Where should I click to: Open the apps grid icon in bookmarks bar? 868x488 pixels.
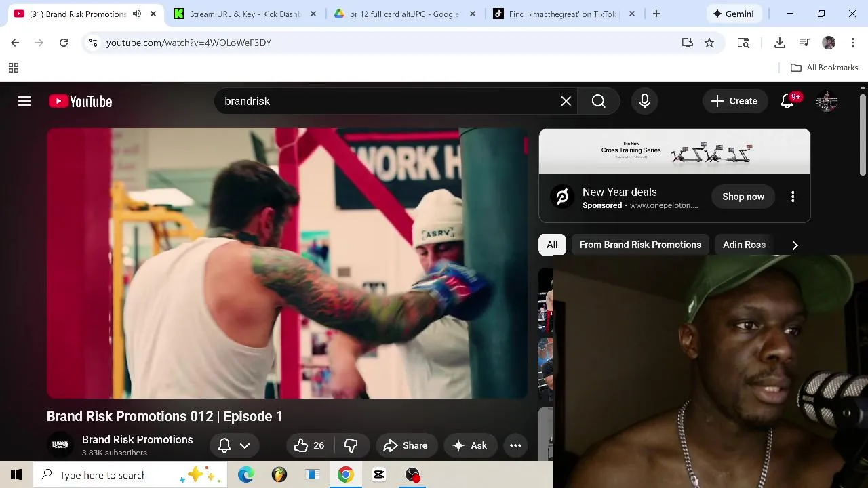[x=13, y=68]
